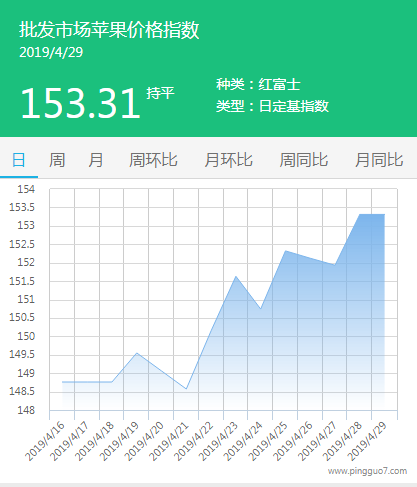The height and width of the screenshot is (487, 417).
Task: Click the 2019/4/25 x-axis label
Action: point(268,441)
